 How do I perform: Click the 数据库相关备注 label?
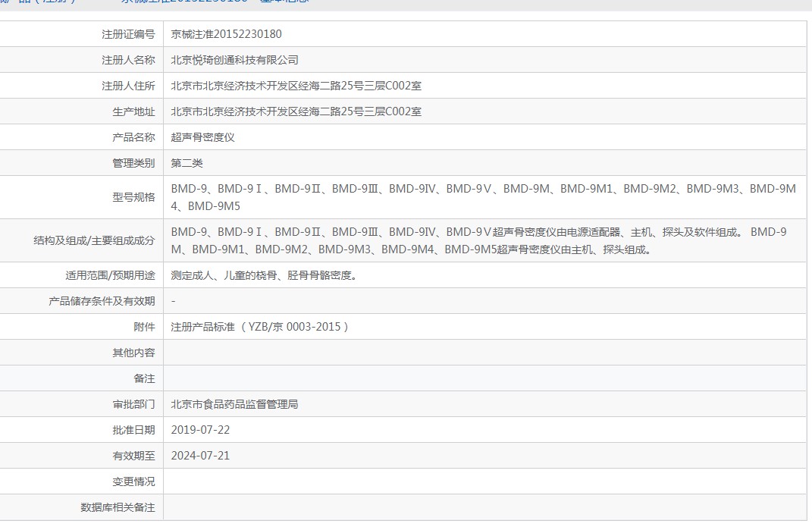pos(118,508)
